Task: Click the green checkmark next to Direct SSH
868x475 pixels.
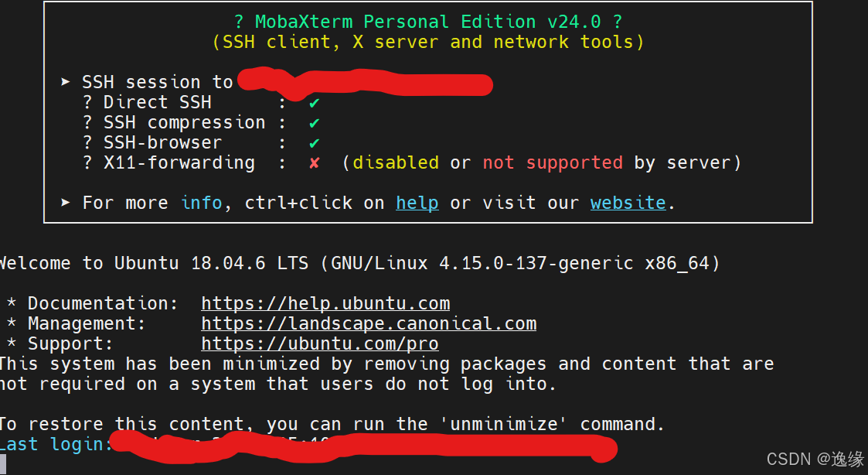Action: [x=314, y=103]
